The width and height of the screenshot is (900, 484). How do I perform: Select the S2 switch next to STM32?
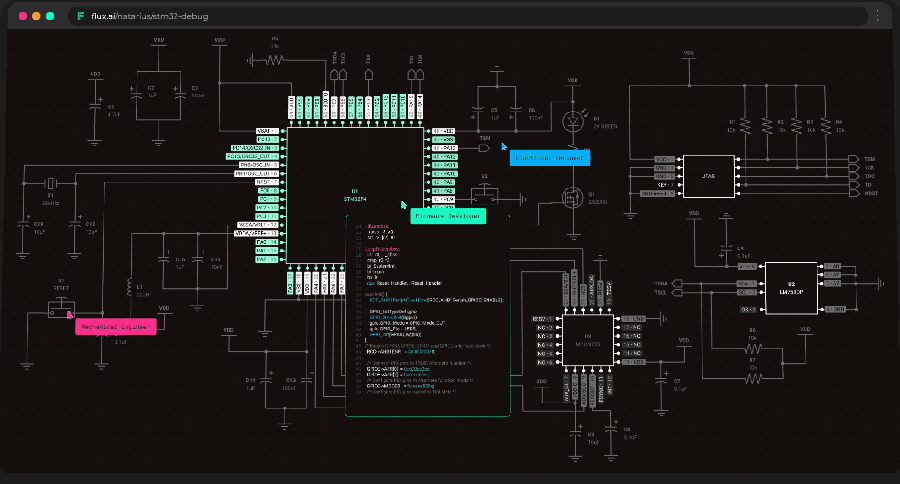click(485, 193)
